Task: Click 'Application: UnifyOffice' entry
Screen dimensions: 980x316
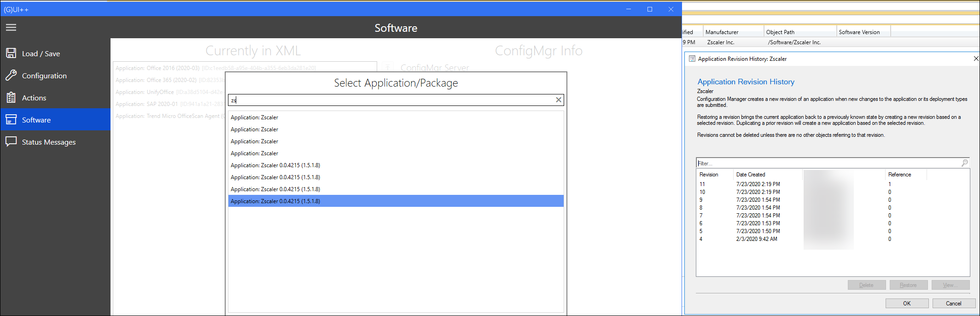Action: pyautogui.click(x=170, y=92)
